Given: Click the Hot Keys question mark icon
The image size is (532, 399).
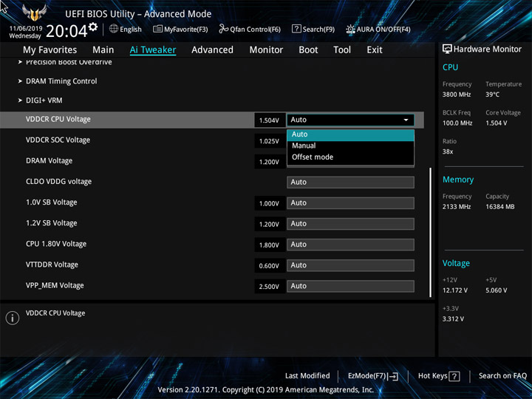Looking at the screenshot, I should point(454,376).
